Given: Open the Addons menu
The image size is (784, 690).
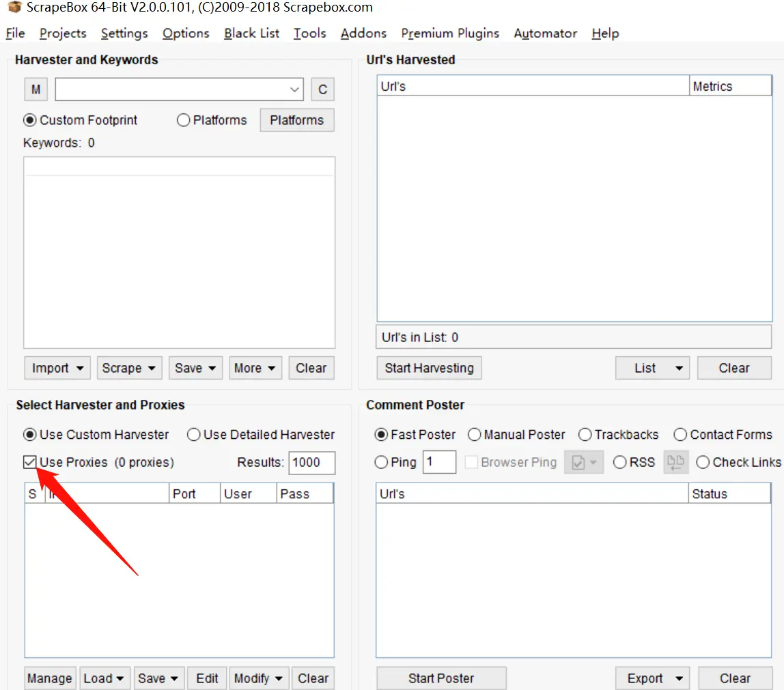Looking at the screenshot, I should pyautogui.click(x=363, y=33).
